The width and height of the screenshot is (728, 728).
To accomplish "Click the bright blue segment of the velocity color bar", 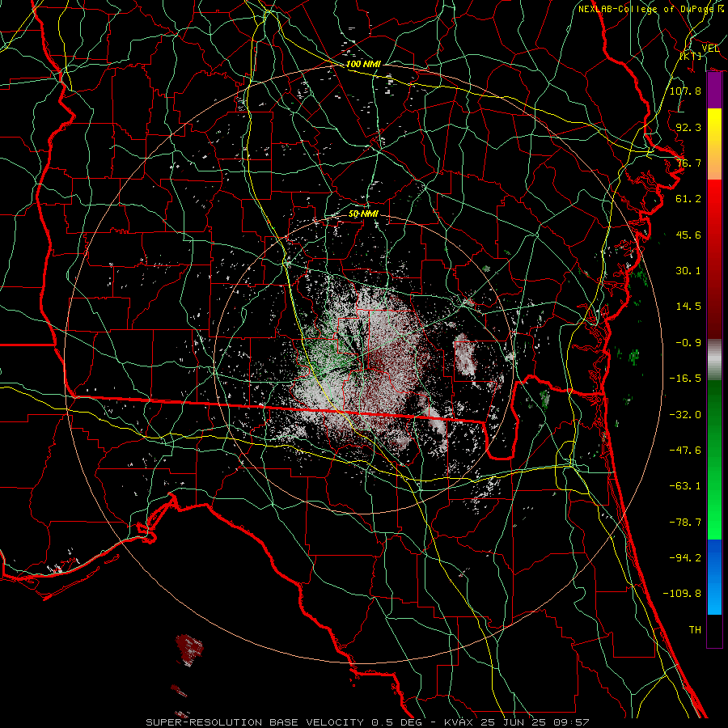I will click(x=714, y=577).
